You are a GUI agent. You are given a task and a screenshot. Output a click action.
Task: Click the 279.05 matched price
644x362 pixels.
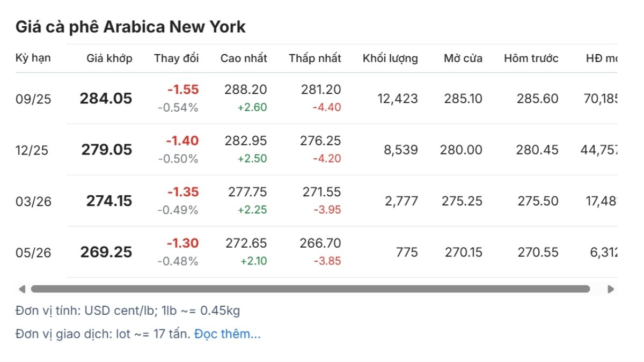coord(107,150)
